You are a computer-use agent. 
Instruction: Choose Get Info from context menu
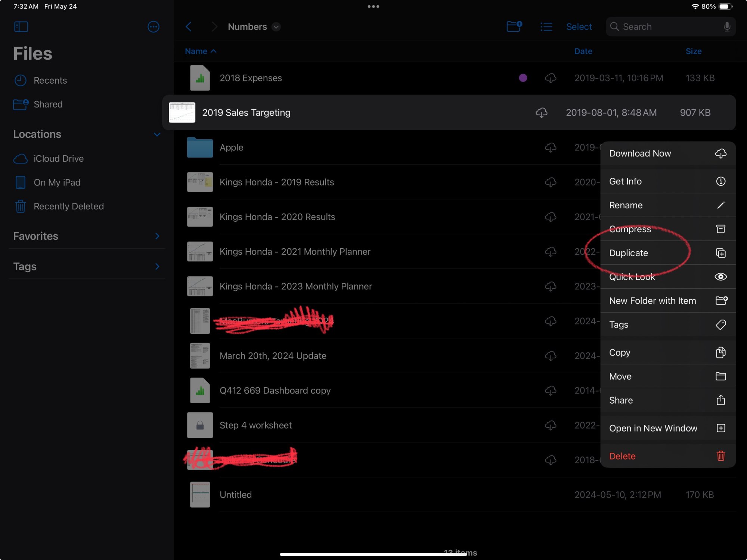[x=668, y=181]
